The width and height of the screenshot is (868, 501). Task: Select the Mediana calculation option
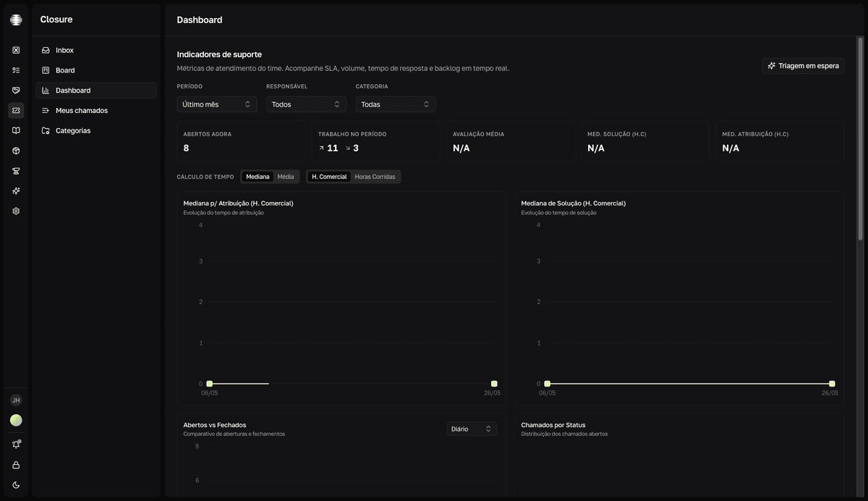tap(258, 177)
